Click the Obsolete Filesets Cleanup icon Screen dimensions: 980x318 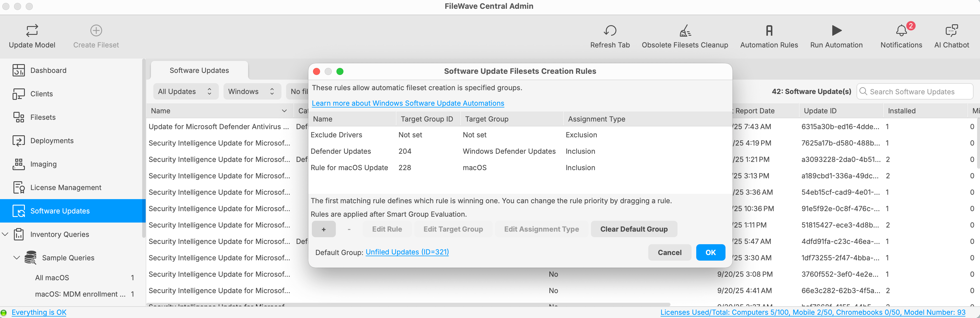tap(685, 30)
